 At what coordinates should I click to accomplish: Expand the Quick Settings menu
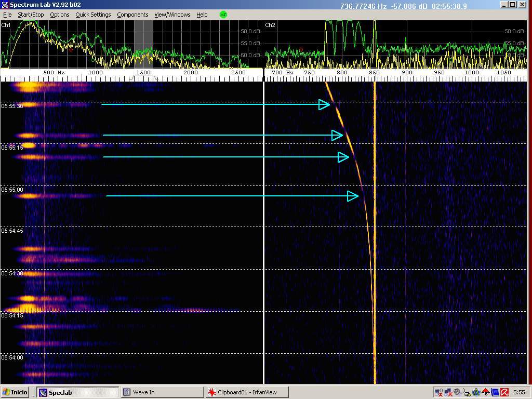93,15
